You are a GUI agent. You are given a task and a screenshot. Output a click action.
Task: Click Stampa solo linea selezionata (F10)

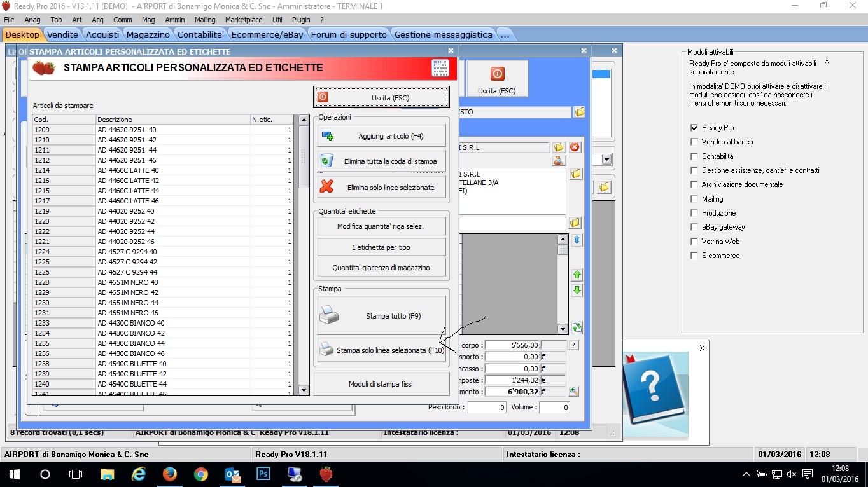pyautogui.click(x=382, y=350)
